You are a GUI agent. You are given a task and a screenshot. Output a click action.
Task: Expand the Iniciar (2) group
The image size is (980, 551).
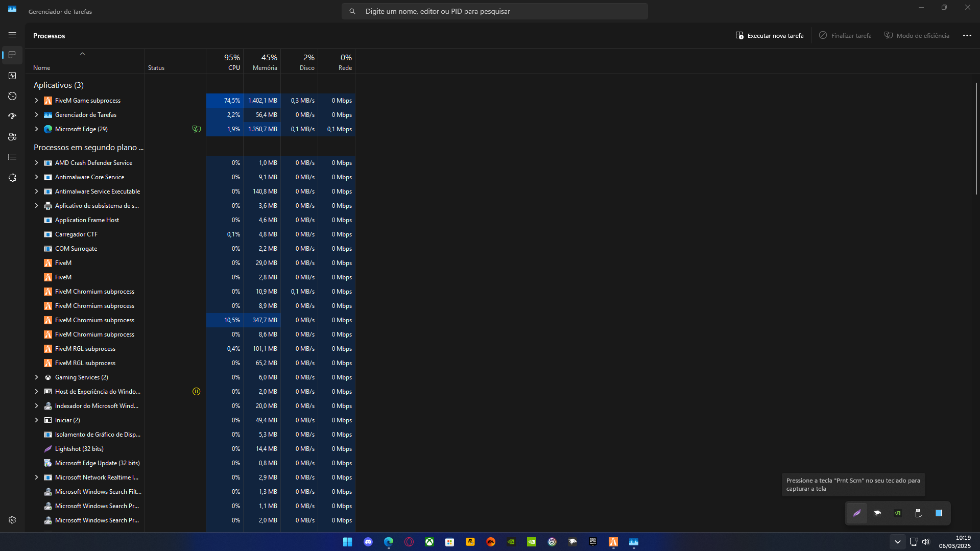pos(36,420)
